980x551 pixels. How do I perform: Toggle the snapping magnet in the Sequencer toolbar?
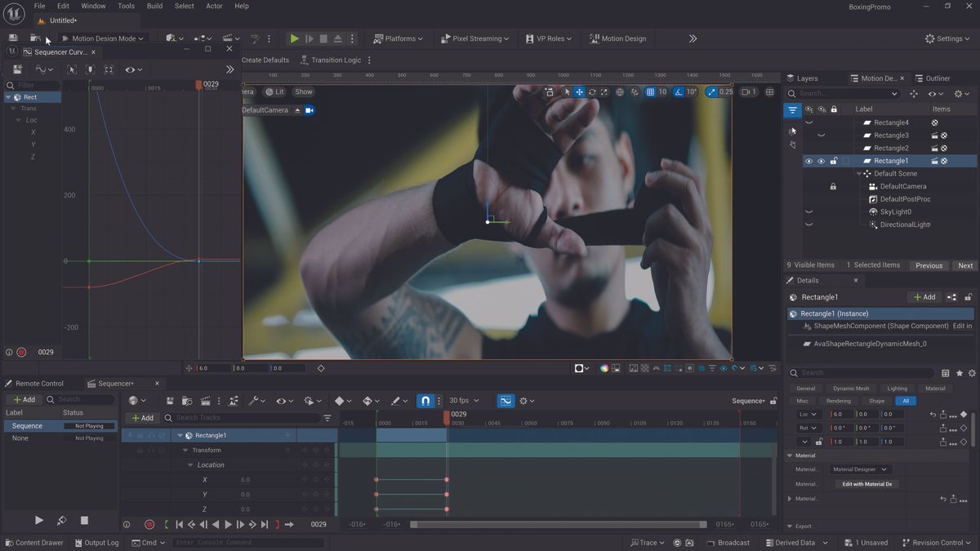(x=425, y=400)
